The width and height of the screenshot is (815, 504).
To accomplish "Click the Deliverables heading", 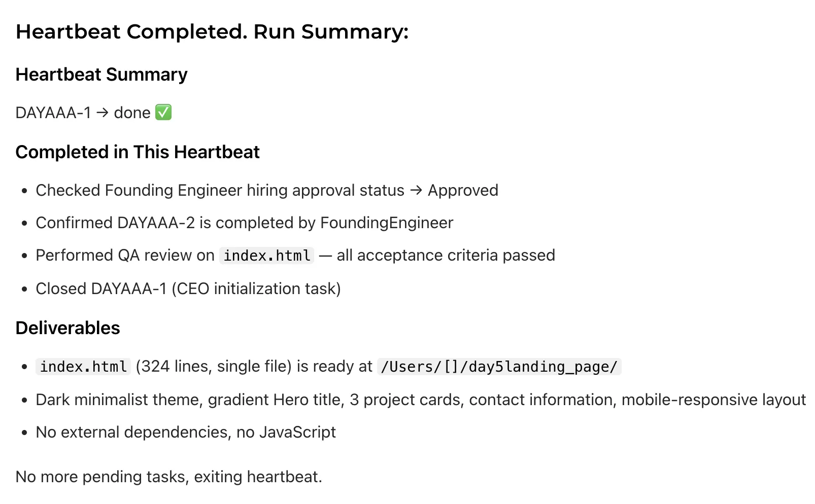I will 67,328.
